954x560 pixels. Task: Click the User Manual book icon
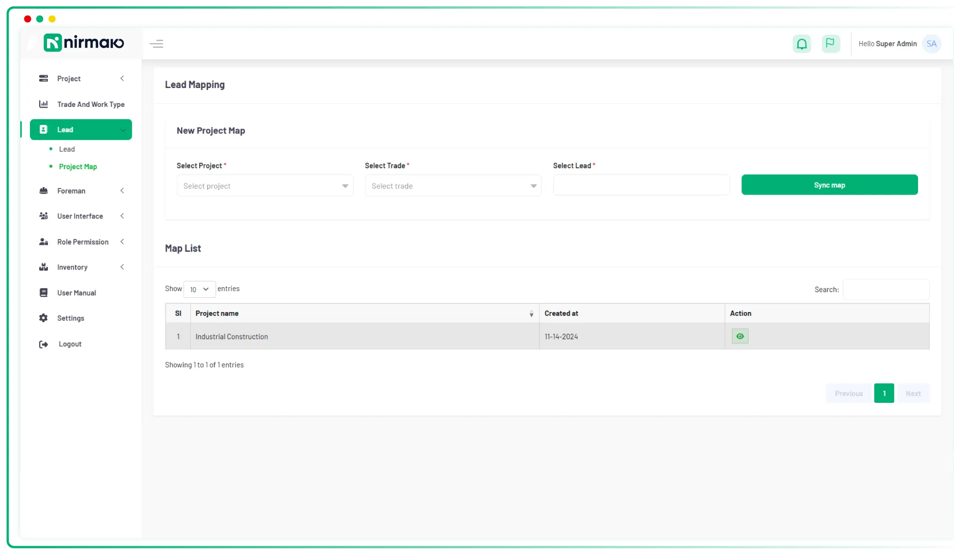pyautogui.click(x=43, y=293)
